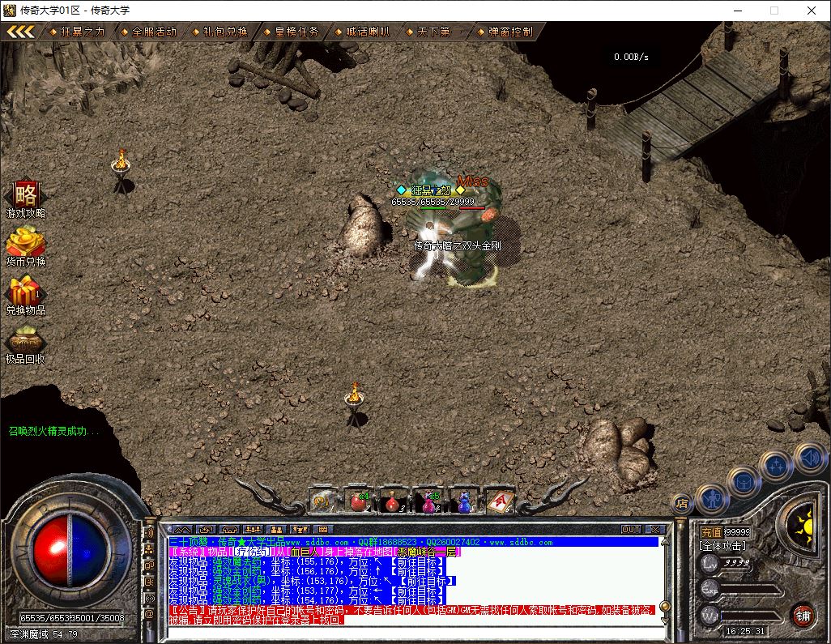The width and height of the screenshot is (831, 644).
Task: Switch the [全体攻击] attack mode
Action: point(723,546)
